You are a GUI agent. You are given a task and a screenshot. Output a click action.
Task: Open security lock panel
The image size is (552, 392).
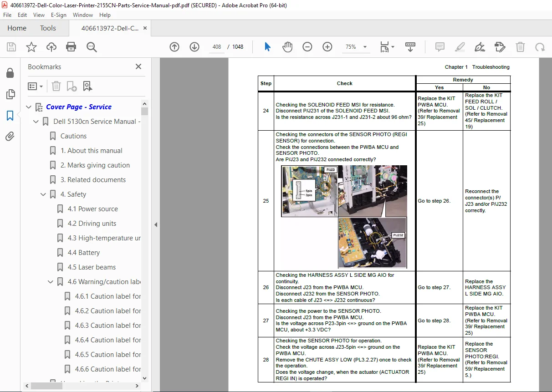[x=10, y=73]
